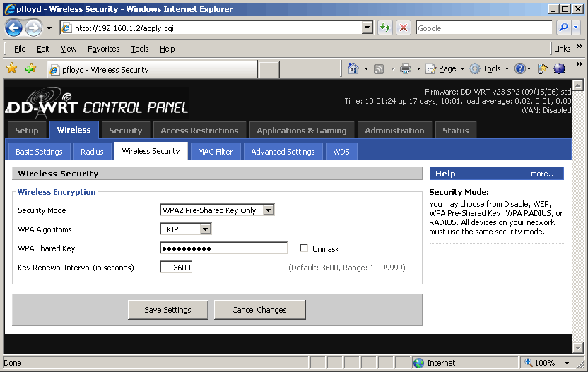Image resolution: width=588 pixels, height=372 pixels.
Task: Open the Security Mode dropdown
Action: (217, 210)
